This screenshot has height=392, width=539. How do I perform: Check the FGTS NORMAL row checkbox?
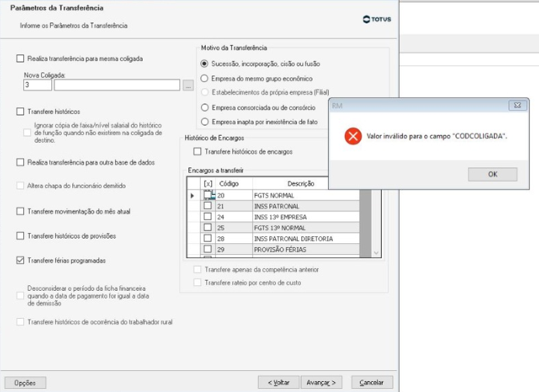[208, 195]
